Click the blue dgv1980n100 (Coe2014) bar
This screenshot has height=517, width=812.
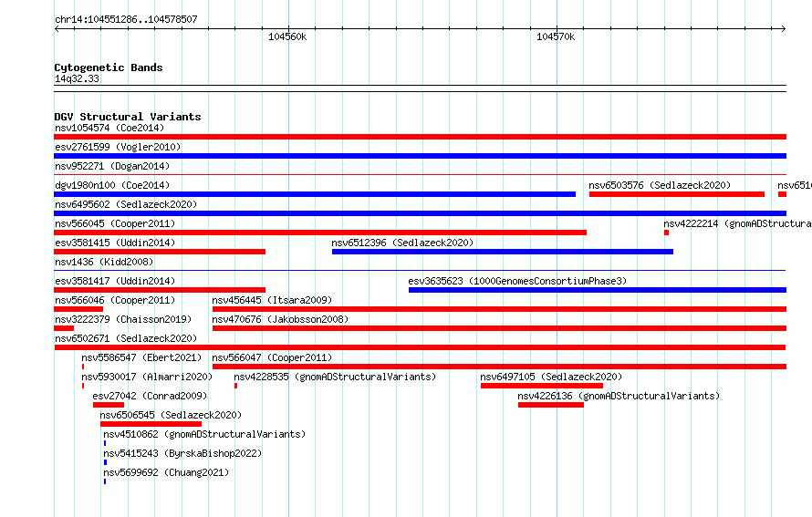pyautogui.click(x=315, y=194)
